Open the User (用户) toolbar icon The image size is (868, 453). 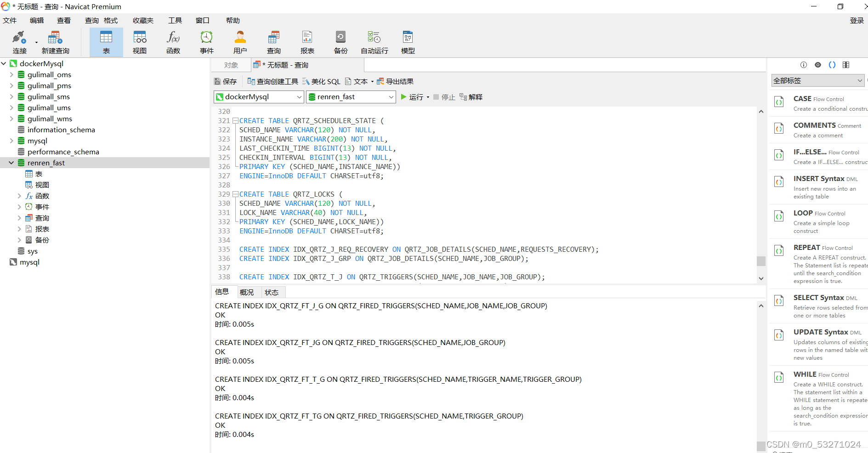pyautogui.click(x=240, y=42)
